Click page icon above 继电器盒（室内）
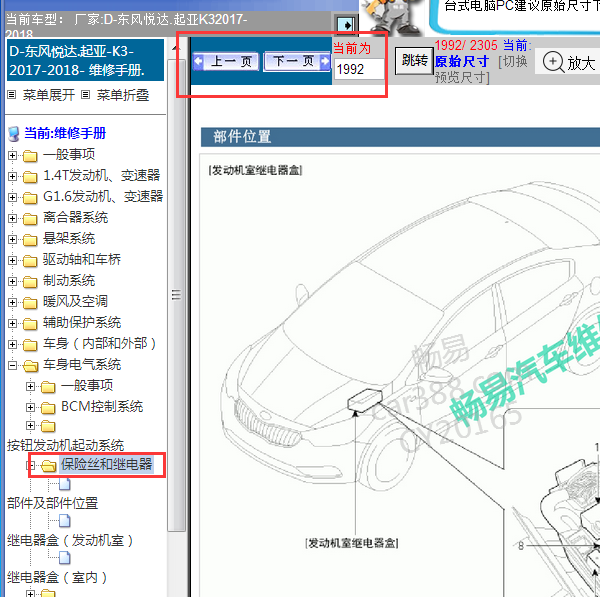 point(65,558)
